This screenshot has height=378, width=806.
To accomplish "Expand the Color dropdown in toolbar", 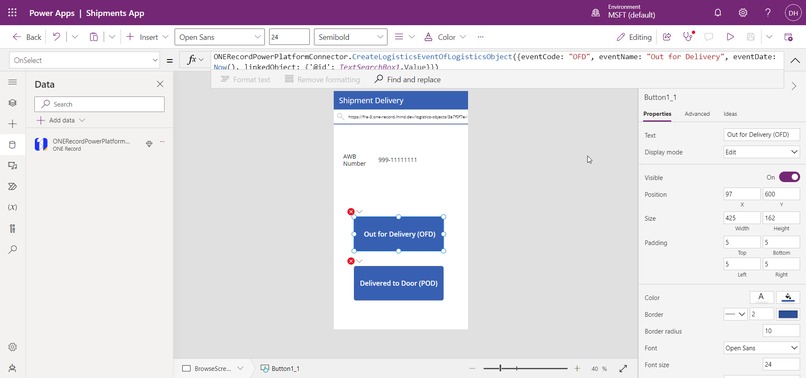I will (x=463, y=37).
